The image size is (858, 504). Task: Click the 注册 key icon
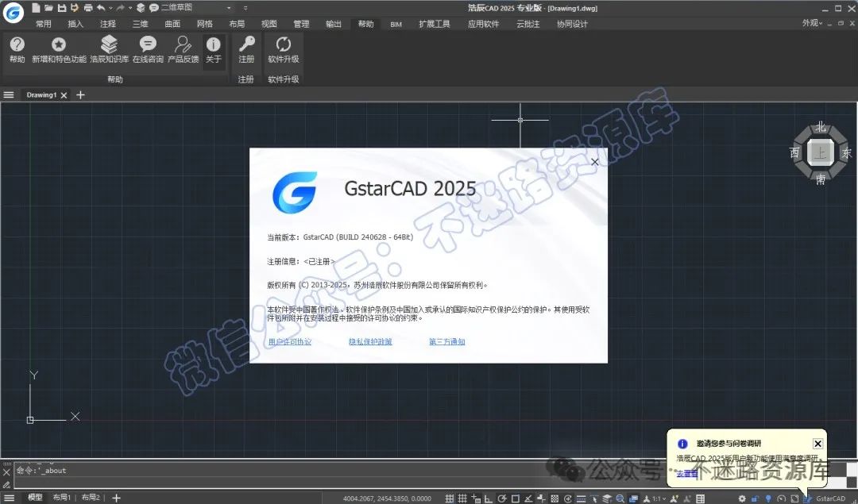246,50
